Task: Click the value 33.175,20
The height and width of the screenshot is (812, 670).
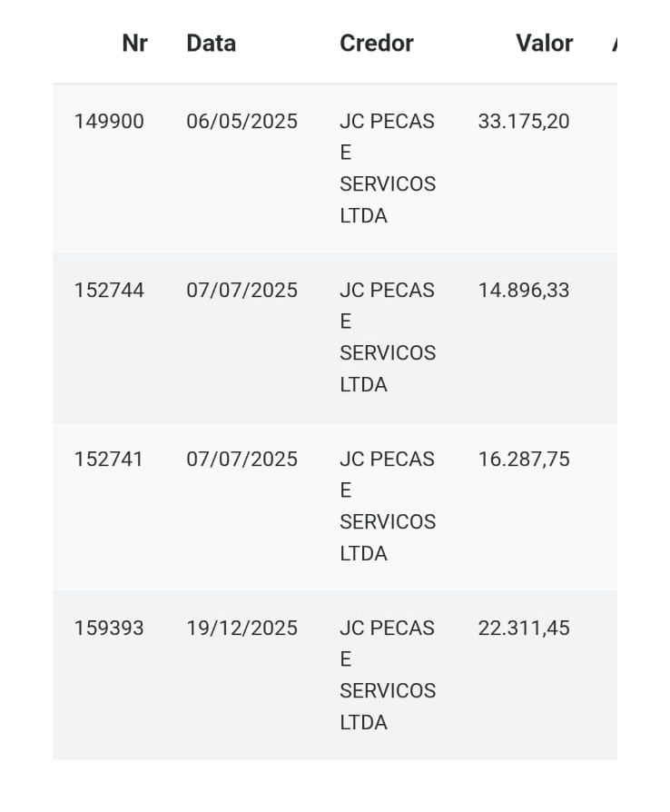Action: [523, 121]
